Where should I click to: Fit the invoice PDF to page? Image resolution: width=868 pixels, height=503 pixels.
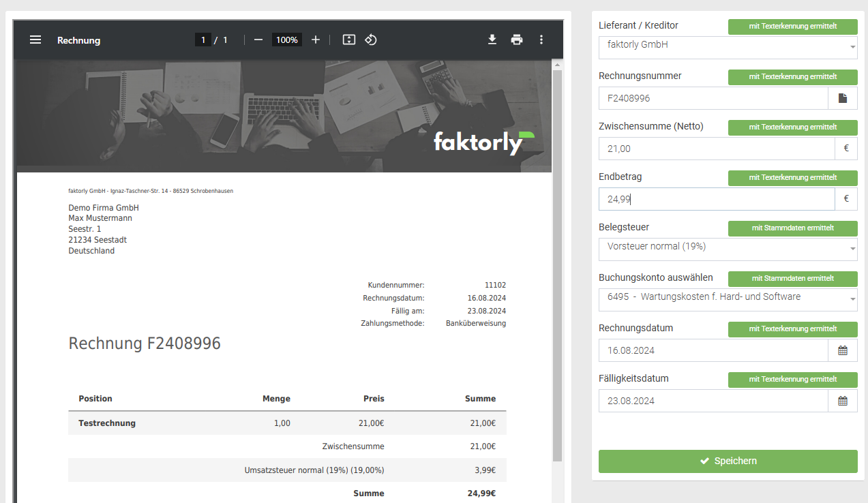pos(349,40)
